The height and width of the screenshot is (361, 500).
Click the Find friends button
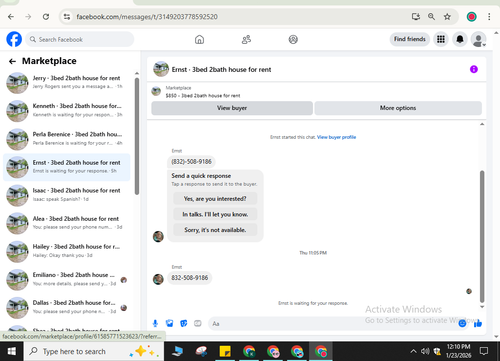pyautogui.click(x=410, y=39)
